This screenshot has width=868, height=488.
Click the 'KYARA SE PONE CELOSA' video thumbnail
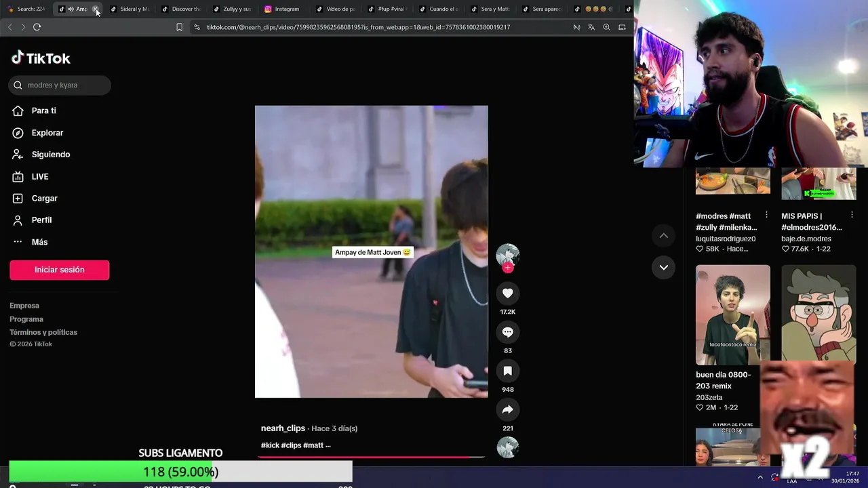pos(732,445)
